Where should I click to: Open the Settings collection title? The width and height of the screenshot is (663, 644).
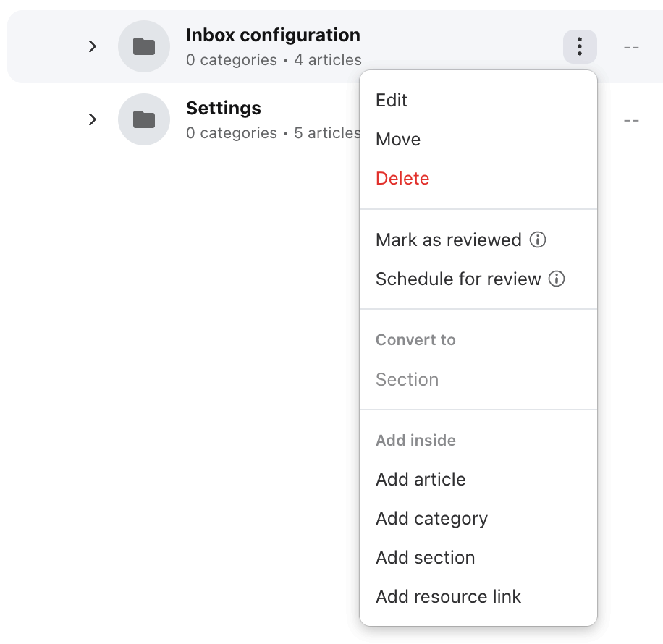point(223,109)
